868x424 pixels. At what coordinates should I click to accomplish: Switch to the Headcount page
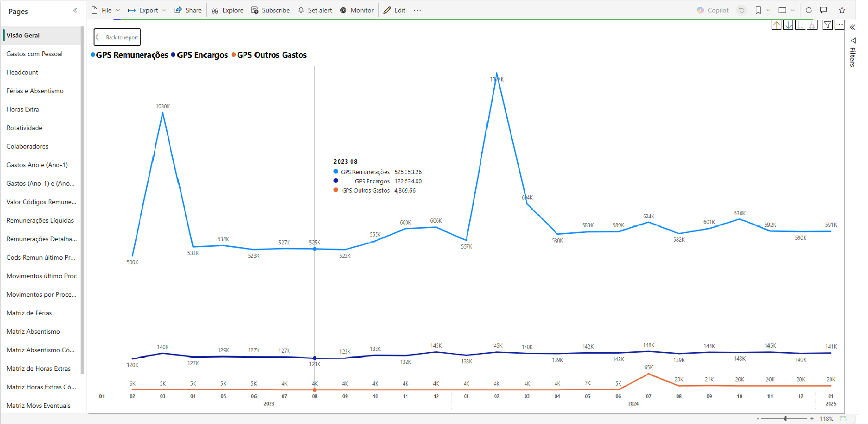[x=22, y=72]
